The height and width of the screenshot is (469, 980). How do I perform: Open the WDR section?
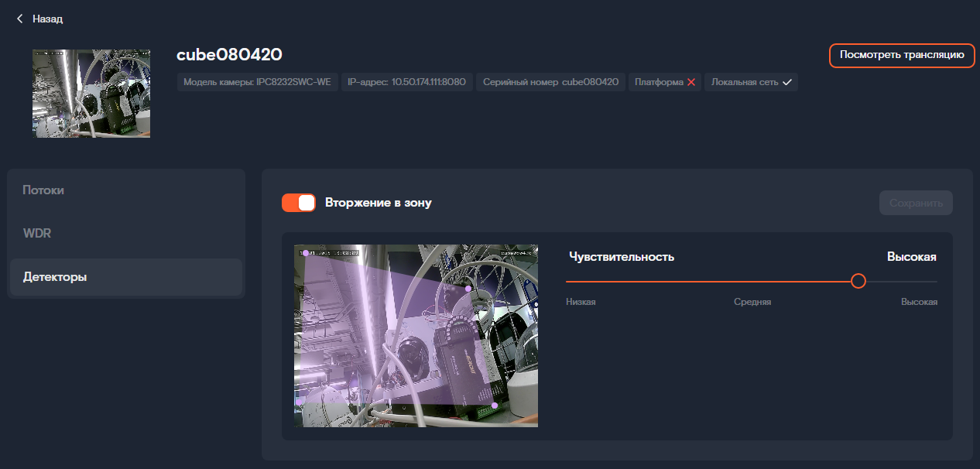(x=126, y=233)
